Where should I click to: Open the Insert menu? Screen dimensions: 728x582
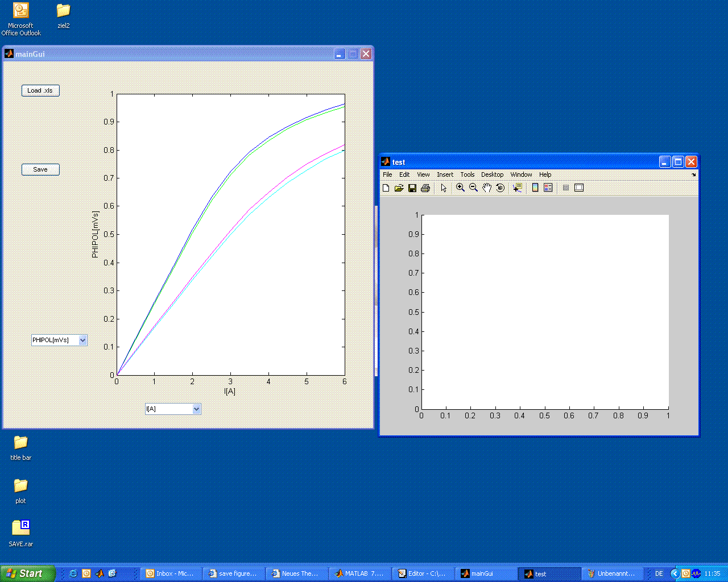(x=445, y=174)
